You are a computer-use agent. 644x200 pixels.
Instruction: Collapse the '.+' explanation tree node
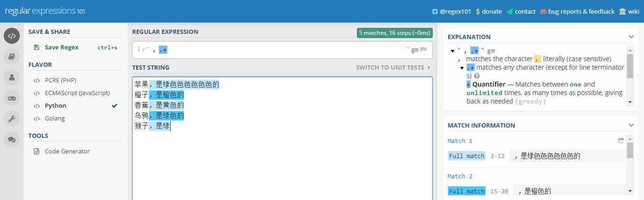462,68
